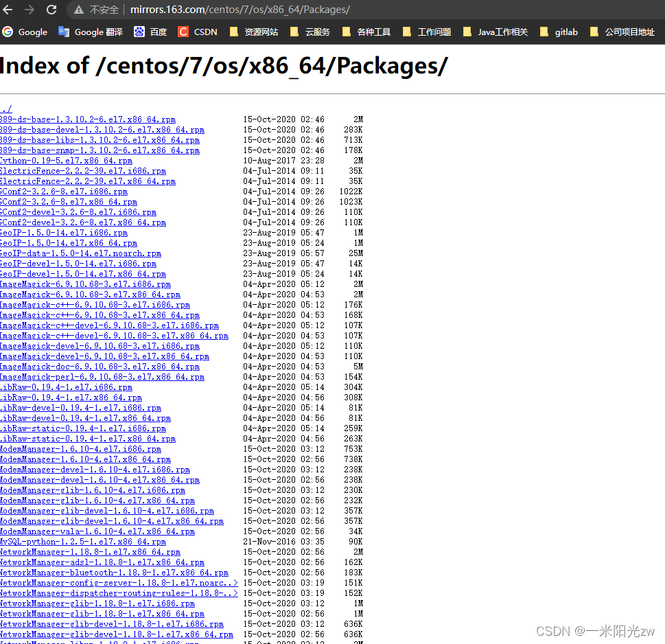The height and width of the screenshot is (644, 665).
Task: Download NetworkManager-glib-devel x86_64 rpm
Action: coord(117,634)
